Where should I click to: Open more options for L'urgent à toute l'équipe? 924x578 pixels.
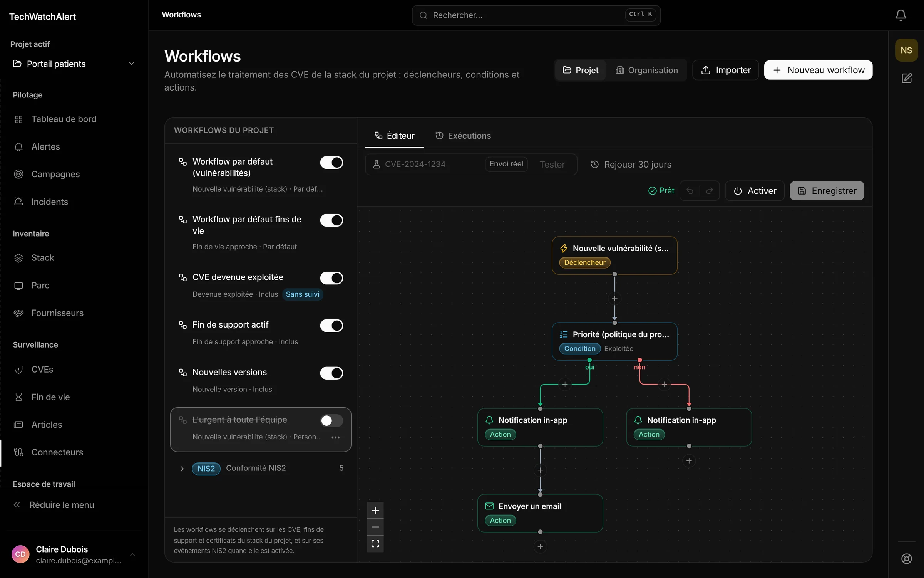click(336, 437)
